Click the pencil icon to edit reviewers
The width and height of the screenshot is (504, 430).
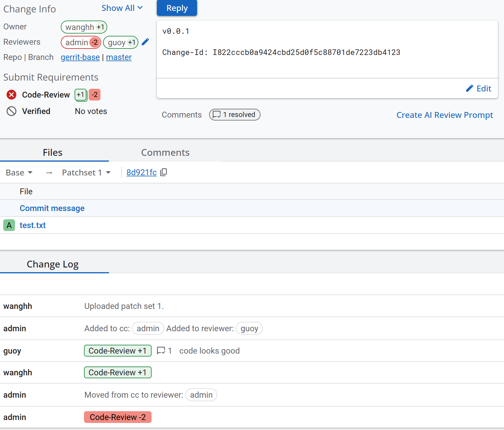tap(145, 42)
